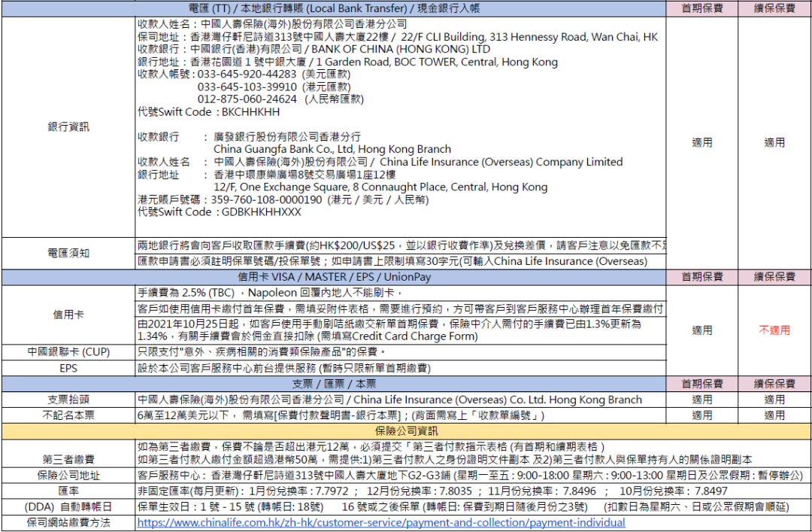Click the 保單生效日 : 1 號 - 15 號 cell
This screenshot has height=532, width=812.
[474, 506]
